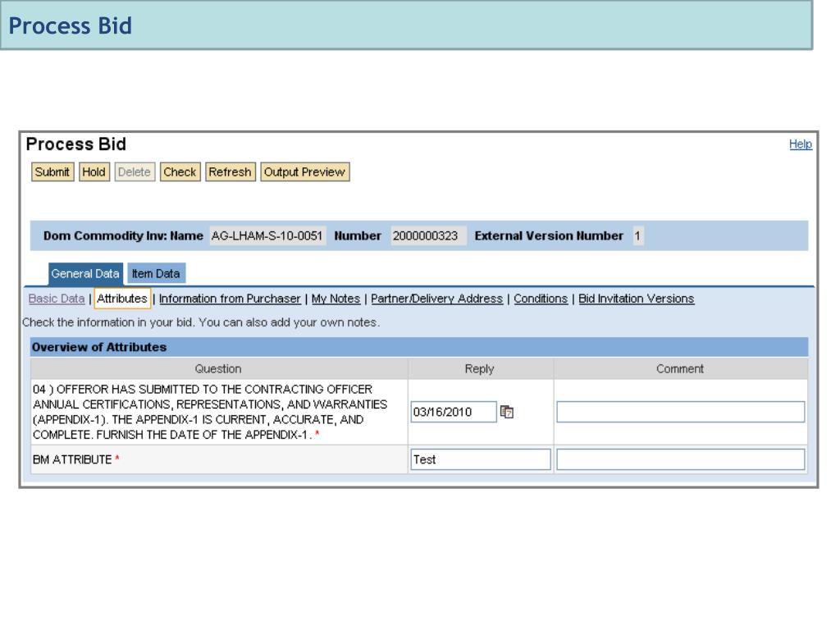The width and height of the screenshot is (840, 630).
Task: Click the comment field for question 04
Action: [x=680, y=412]
